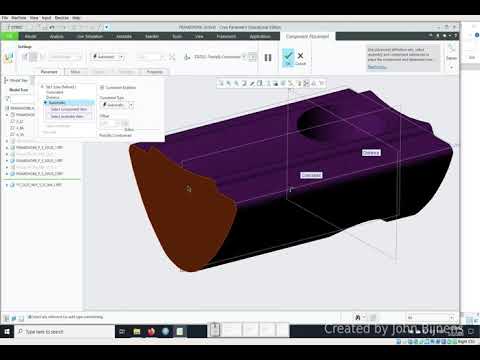Click the second icon in the bottom status bar

(x=14, y=318)
